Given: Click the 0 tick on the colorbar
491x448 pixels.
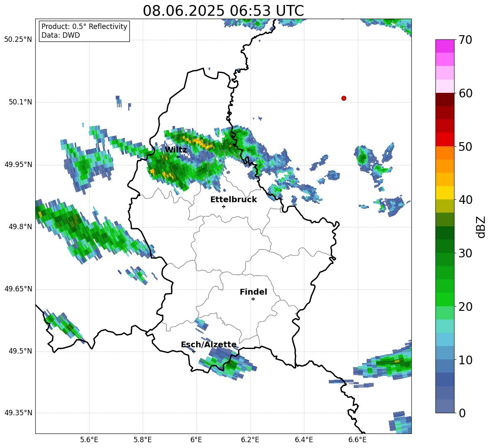Looking at the screenshot, I should [462, 413].
